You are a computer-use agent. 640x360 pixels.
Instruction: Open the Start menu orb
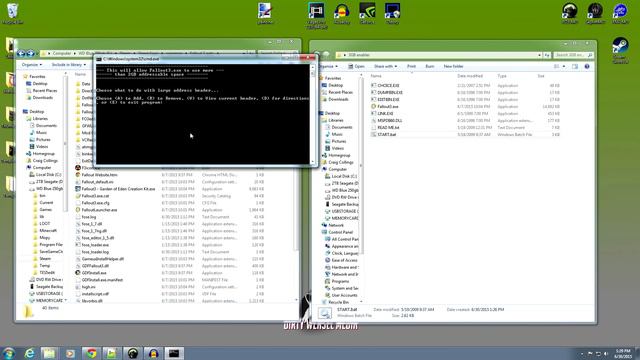pyautogui.click(x=8, y=353)
